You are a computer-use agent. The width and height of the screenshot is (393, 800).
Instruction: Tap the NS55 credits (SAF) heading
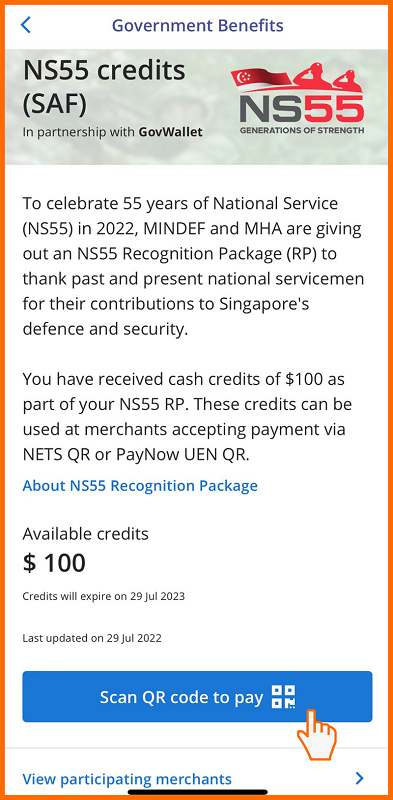coord(104,87)
